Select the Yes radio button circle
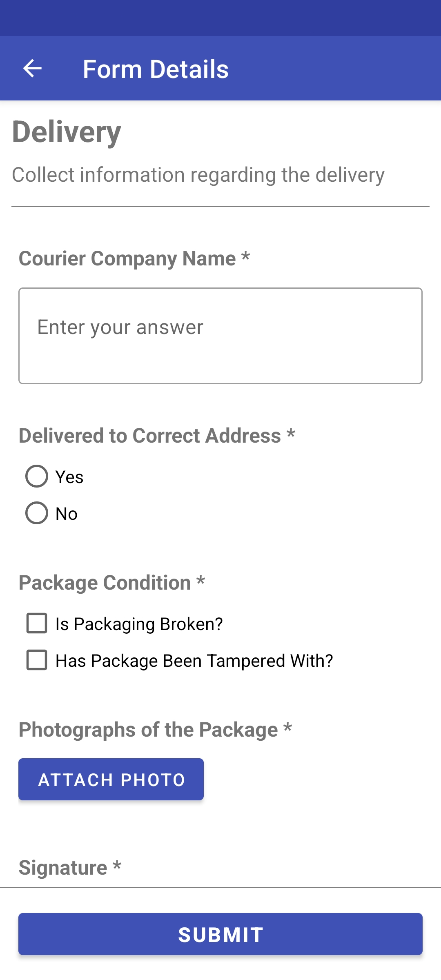 (37, 476)
